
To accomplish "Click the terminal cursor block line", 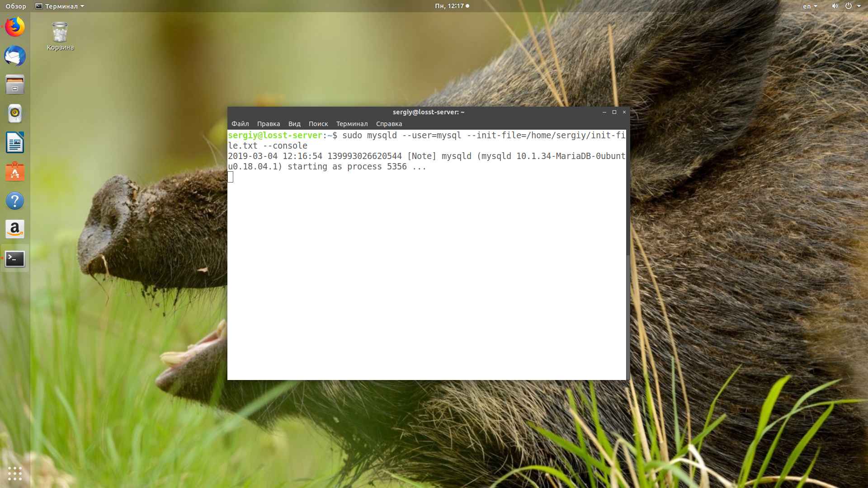I will click(231, 177).
